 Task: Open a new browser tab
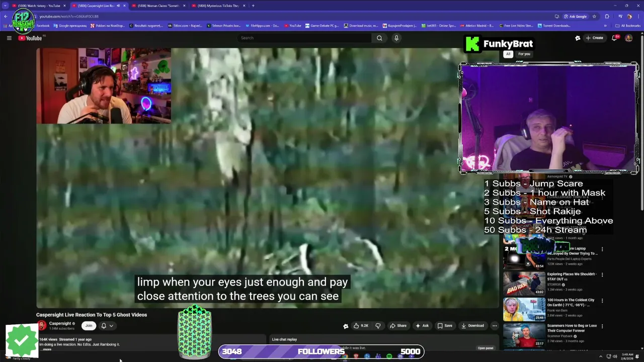coord(253,6)
